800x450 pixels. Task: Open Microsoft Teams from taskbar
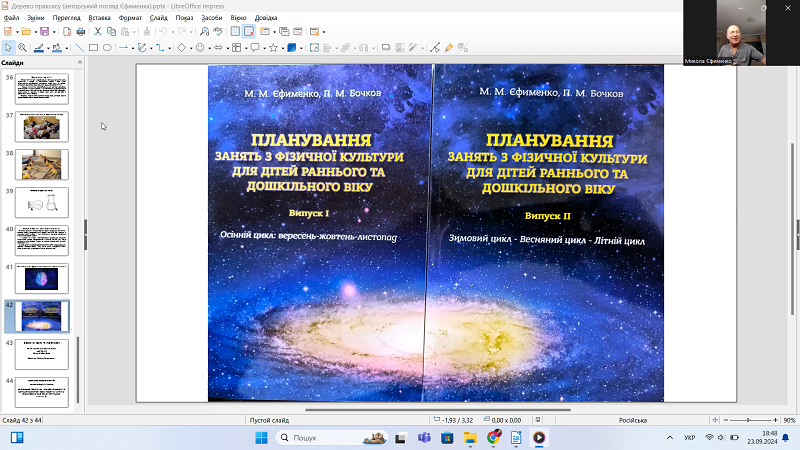(x=424, y=438)
